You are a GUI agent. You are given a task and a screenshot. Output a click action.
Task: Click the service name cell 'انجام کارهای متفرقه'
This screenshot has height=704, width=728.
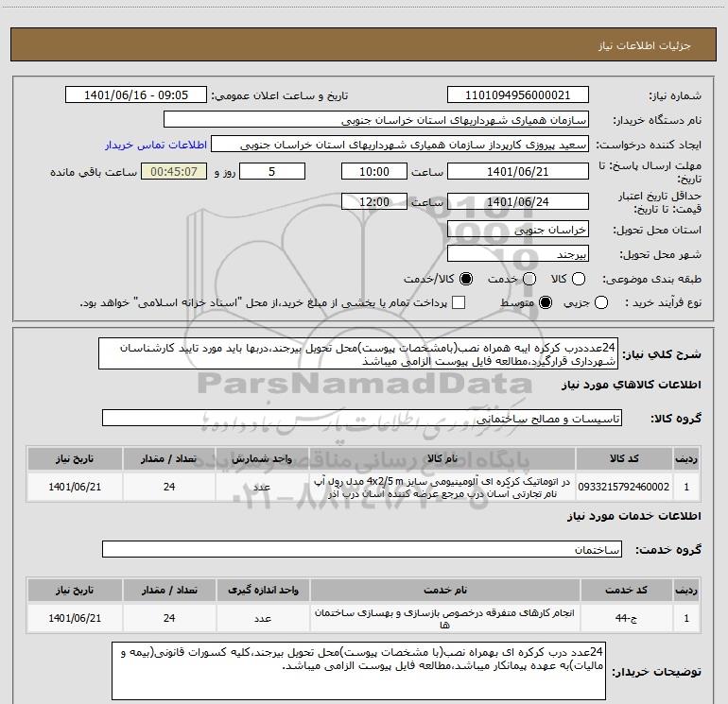click(444, 618)
